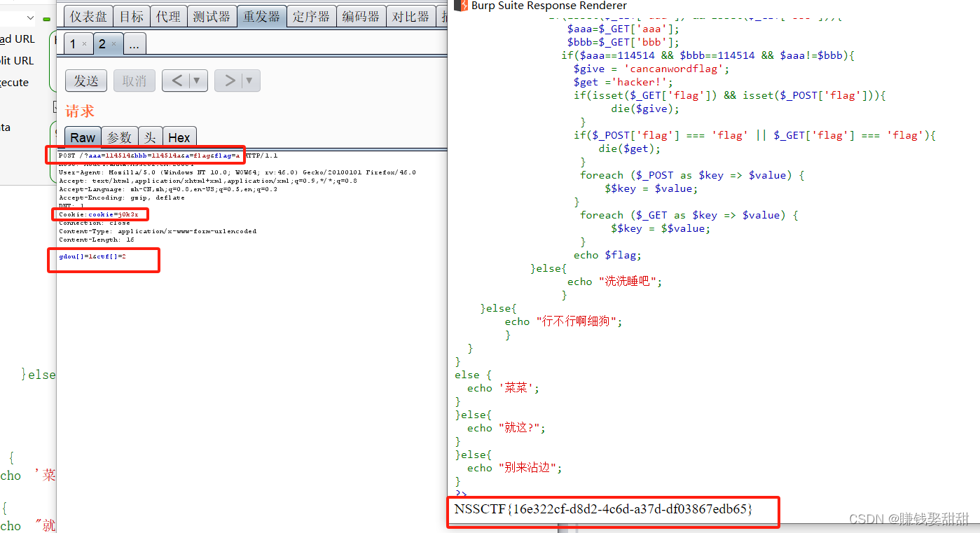
Task: Open the 测试器 (Intruder) tool
Action: point(212,15)
